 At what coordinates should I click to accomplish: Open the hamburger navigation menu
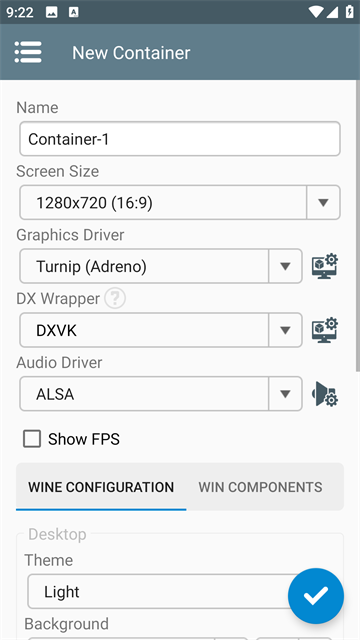28,52
